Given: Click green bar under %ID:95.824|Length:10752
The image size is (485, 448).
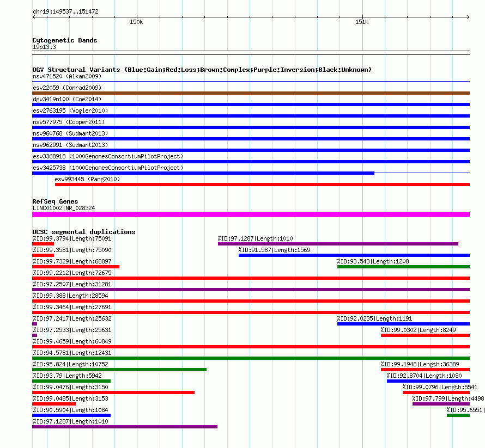Looking at the screenshot, I should (x=119, y=370).
